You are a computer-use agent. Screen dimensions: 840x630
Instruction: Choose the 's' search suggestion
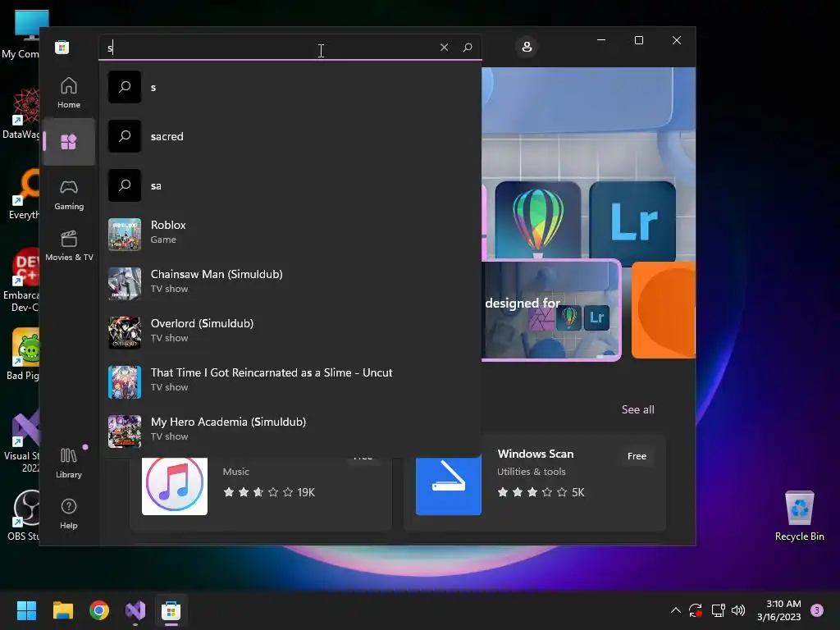tap(290, 87)
